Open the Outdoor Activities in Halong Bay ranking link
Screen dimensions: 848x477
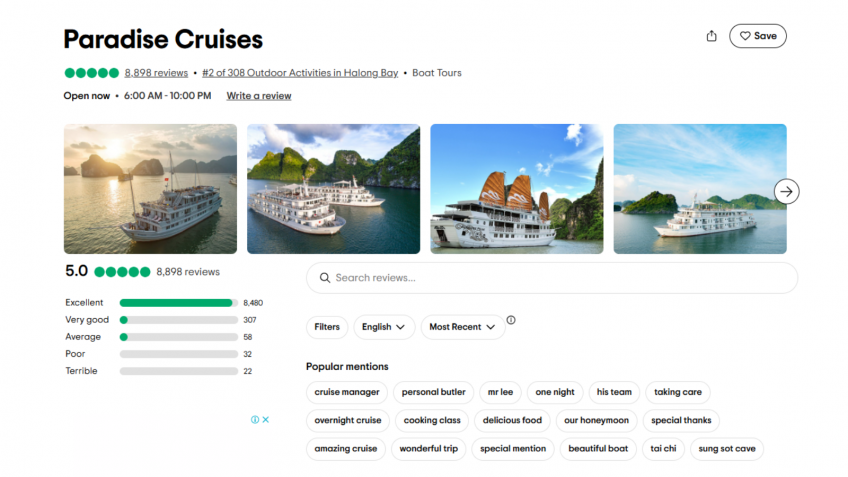pyautogui.click(x=300, y=73)
